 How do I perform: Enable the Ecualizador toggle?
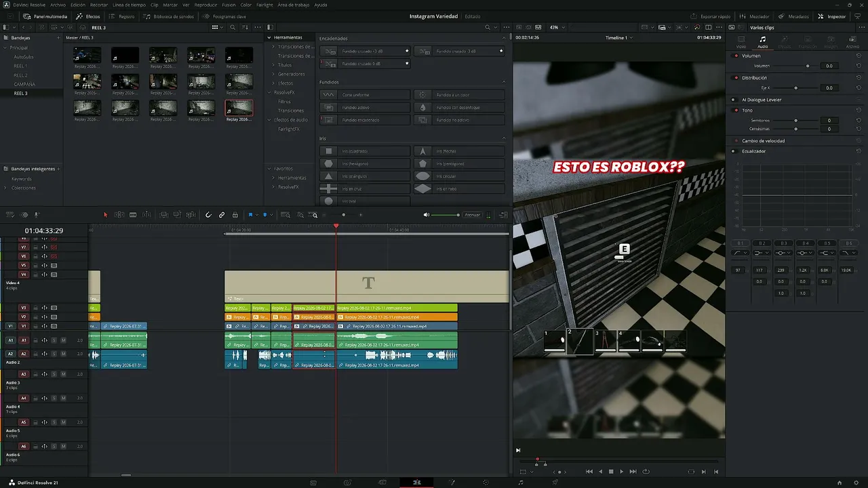(736, 151)
